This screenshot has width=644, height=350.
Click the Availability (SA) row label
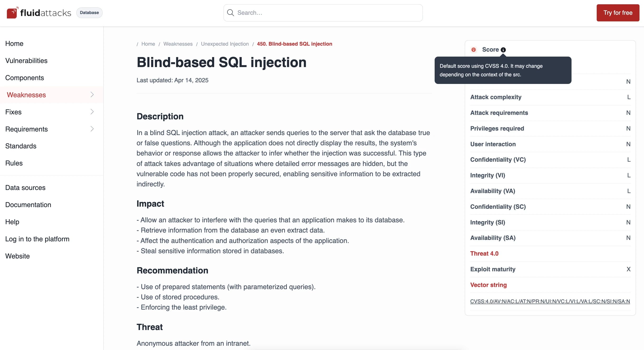[x=493, y=238]
